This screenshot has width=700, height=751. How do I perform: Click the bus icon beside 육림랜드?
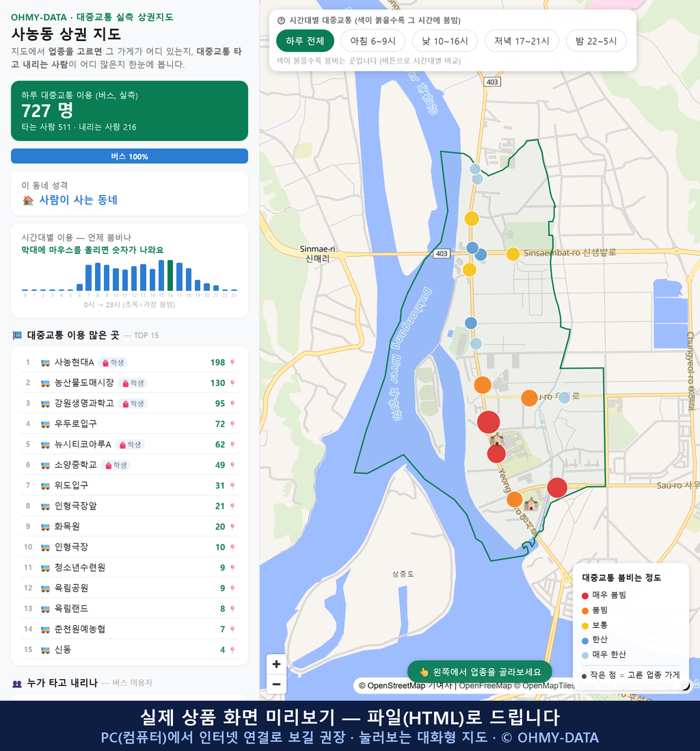click(46, 609)
